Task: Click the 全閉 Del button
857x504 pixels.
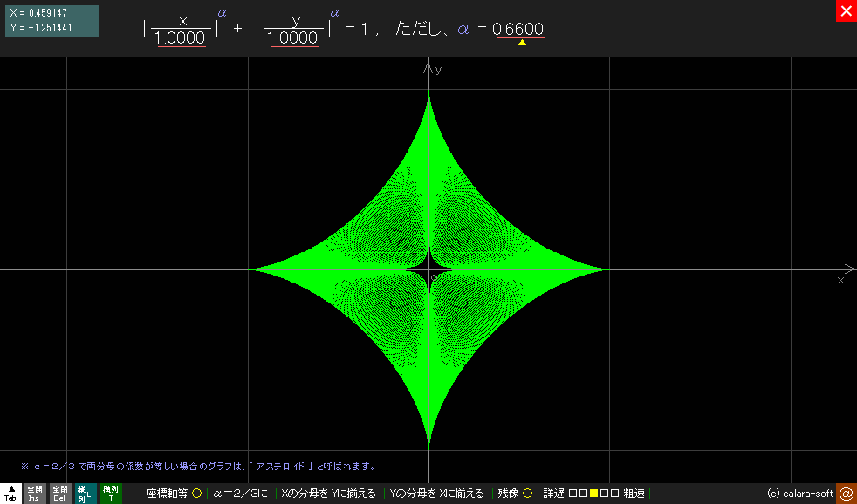Action: pos(59,494)
